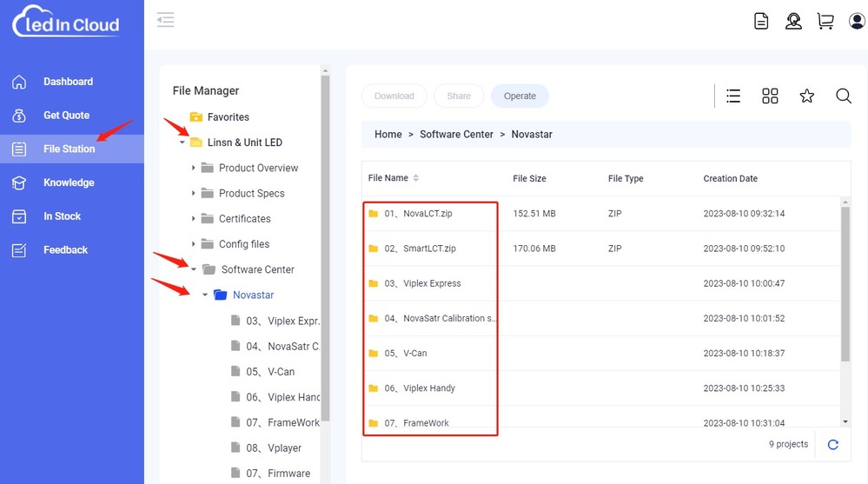
Task: Click the Feedback edit icon
Action: click(x=19, y=250)
